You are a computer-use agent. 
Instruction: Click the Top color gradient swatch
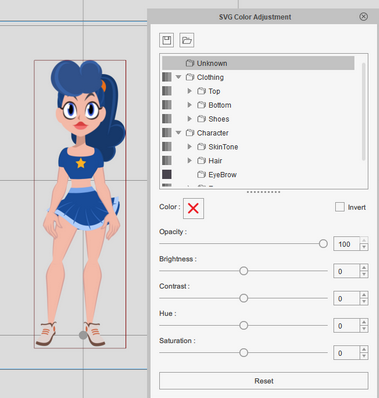pos(167,91)
